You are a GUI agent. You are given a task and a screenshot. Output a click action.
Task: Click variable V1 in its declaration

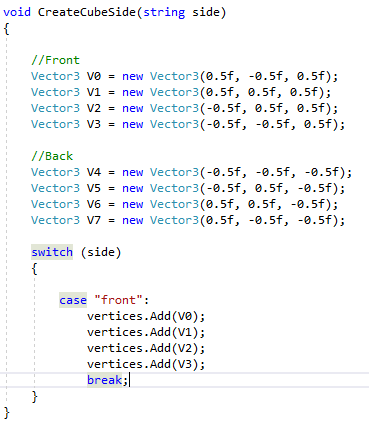(94, 92)
